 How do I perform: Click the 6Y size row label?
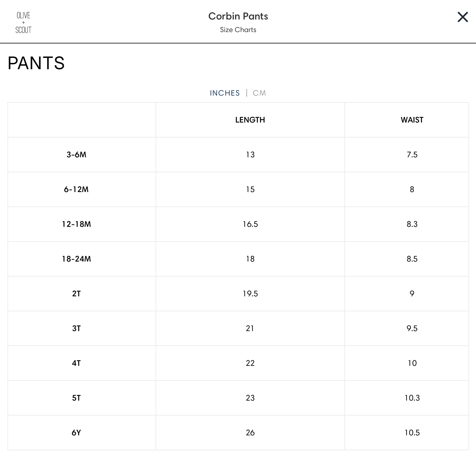76,433
